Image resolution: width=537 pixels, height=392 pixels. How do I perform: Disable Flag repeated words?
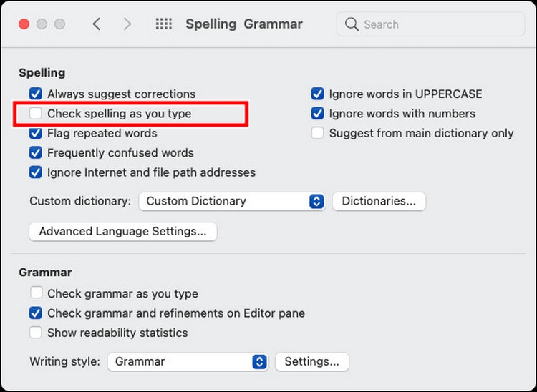pos(36,133)
